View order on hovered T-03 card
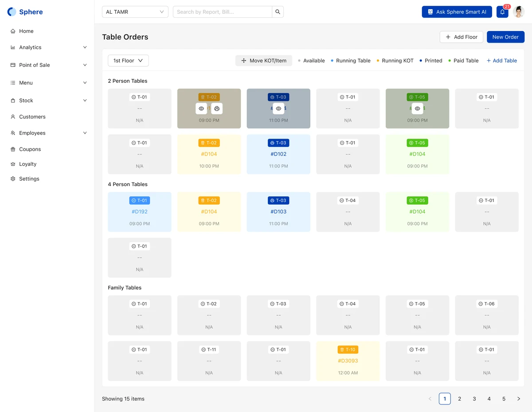 click(x=278, y=109)
